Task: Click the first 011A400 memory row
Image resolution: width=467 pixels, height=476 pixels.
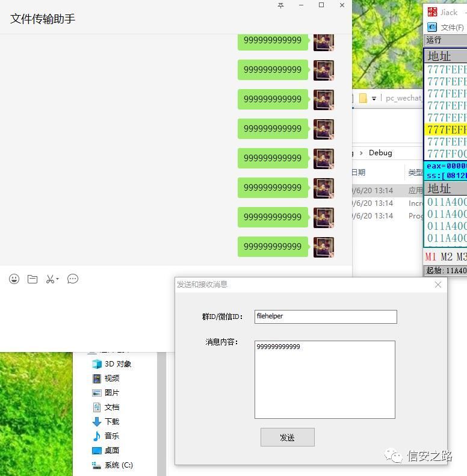Action: pyautogui.click(x=447, y=202)
